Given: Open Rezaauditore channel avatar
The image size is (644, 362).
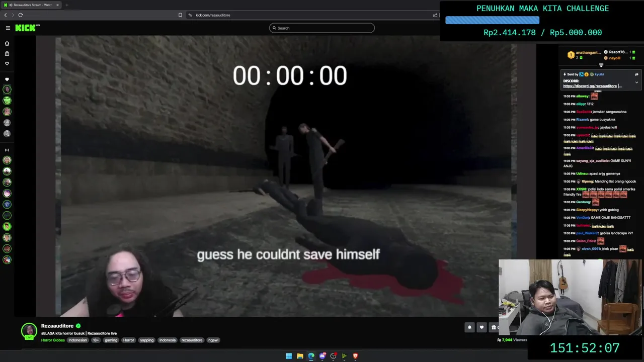Looking at the screenshot, I should tap(29, 331).
